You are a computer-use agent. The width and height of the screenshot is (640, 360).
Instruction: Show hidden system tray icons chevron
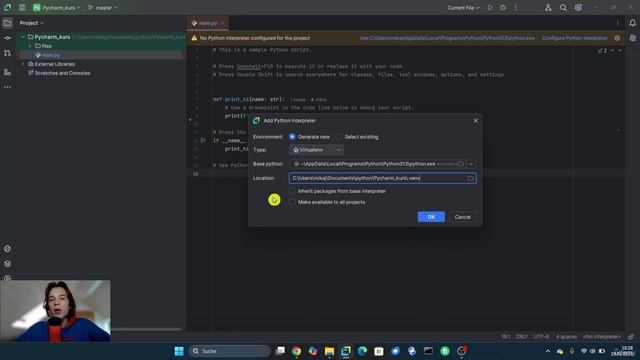pyautogui.click(x=548, y=351)
